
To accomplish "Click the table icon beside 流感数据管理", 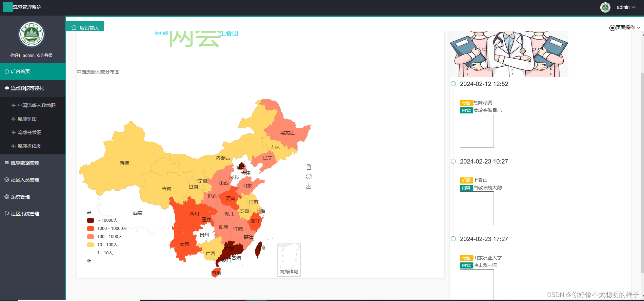I will click(x=6, y=163).
